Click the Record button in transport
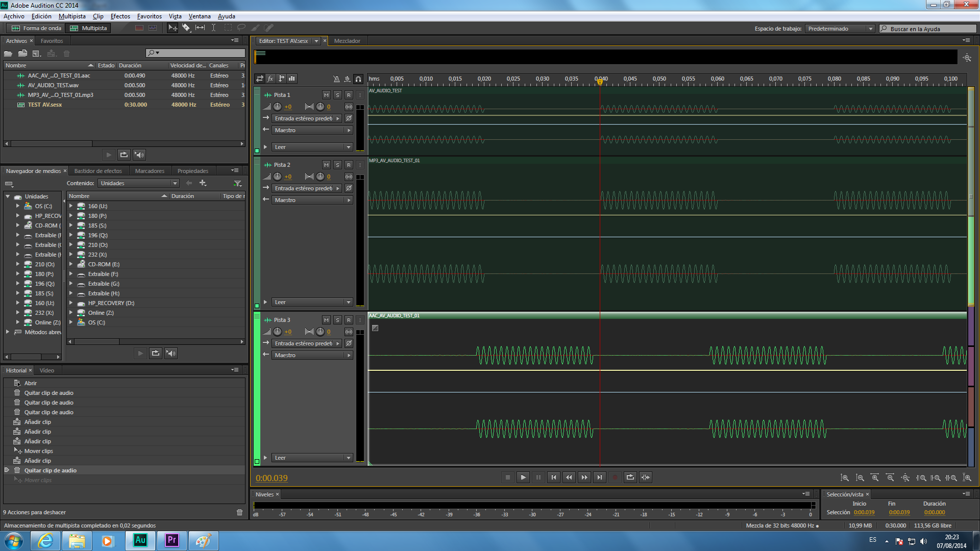 pos(615,478)
